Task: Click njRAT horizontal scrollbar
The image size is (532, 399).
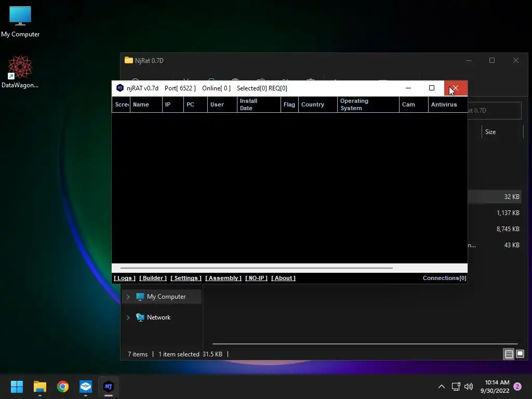Action: (256, 268)
